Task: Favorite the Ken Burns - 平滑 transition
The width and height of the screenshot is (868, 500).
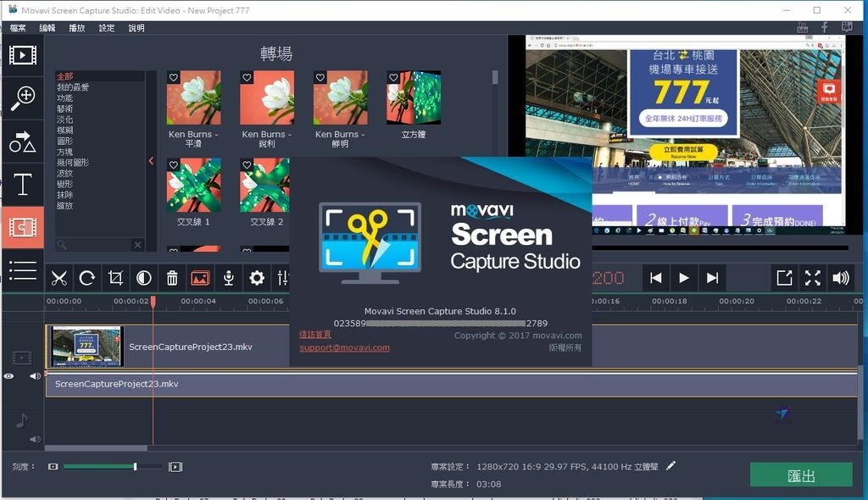Action: pyautogui.click(x=174, y=77)
